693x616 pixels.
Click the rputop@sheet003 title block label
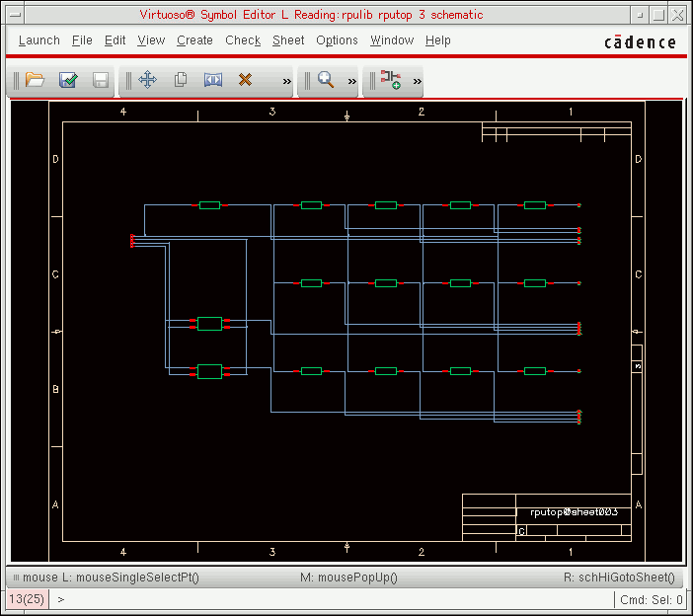(574, 513)
